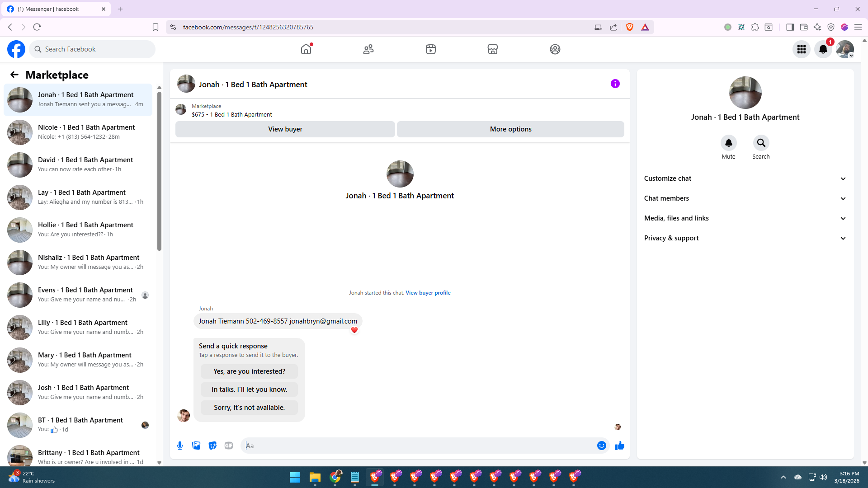Viewport: 868px width, 488px height.
Task: Go to Marketplace tab in top nav
Action: tap(493, 49)
